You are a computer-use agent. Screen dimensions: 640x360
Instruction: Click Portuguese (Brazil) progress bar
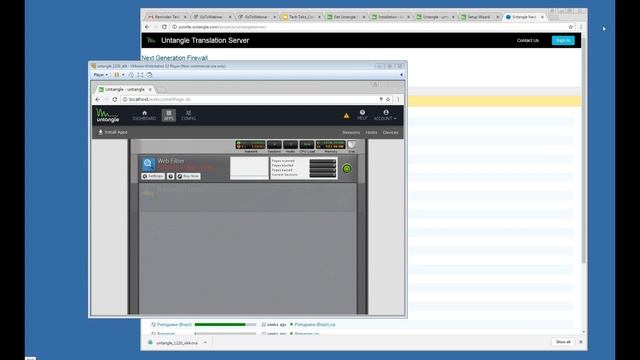[225, 324]
